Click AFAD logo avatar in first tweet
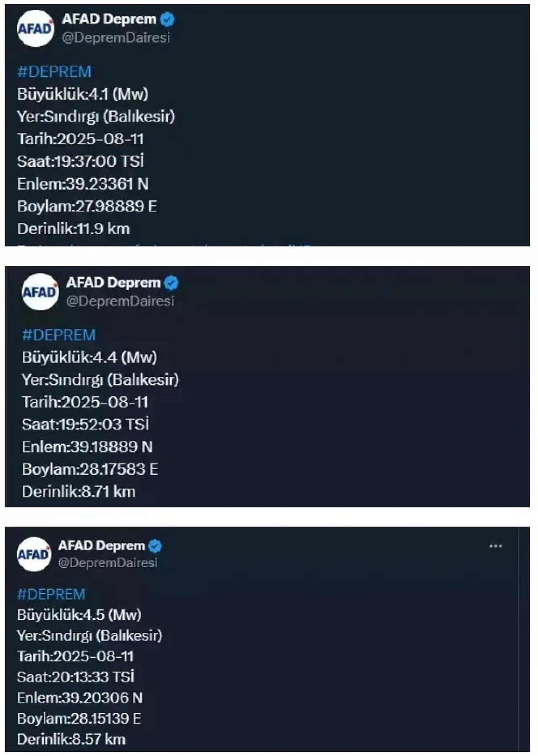 coord(36,28)
